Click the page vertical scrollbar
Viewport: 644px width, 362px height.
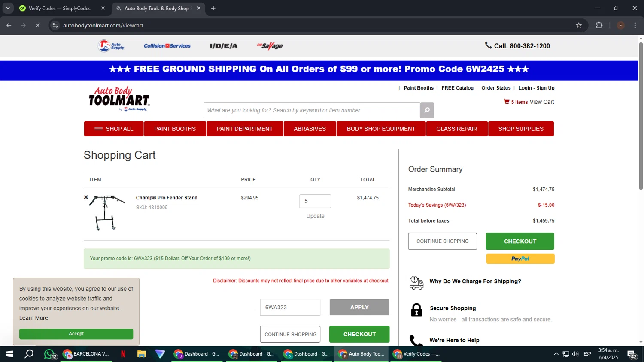pyautogui.click(x=641, y=116)
